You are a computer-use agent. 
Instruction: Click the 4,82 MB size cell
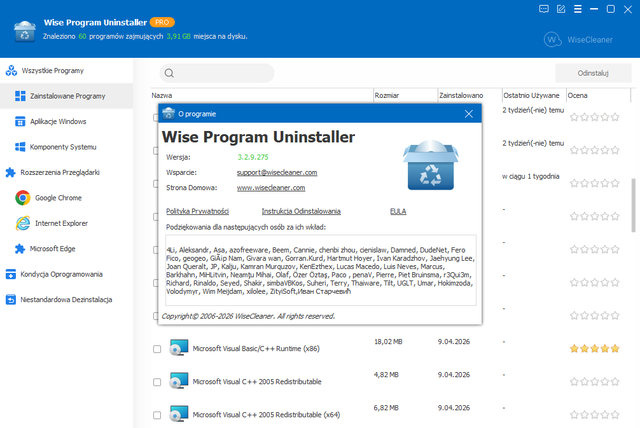click(386, 375)
